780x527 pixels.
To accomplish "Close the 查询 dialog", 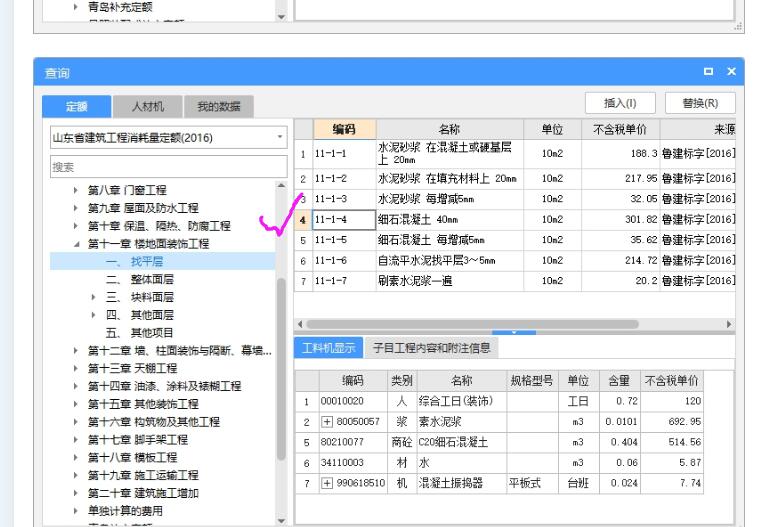I will [x=731, y=72].
